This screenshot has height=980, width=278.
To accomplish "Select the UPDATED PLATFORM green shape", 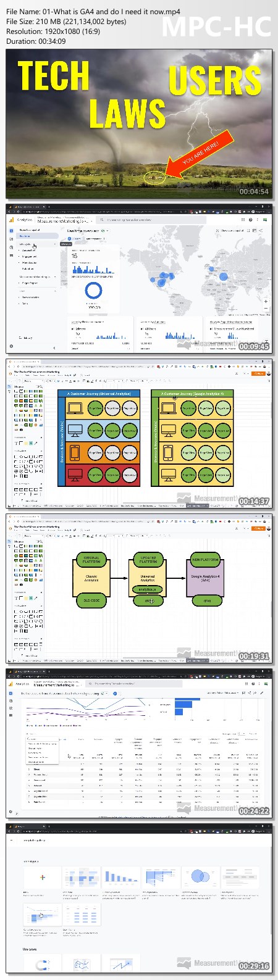I will click(x=148, y=559).
